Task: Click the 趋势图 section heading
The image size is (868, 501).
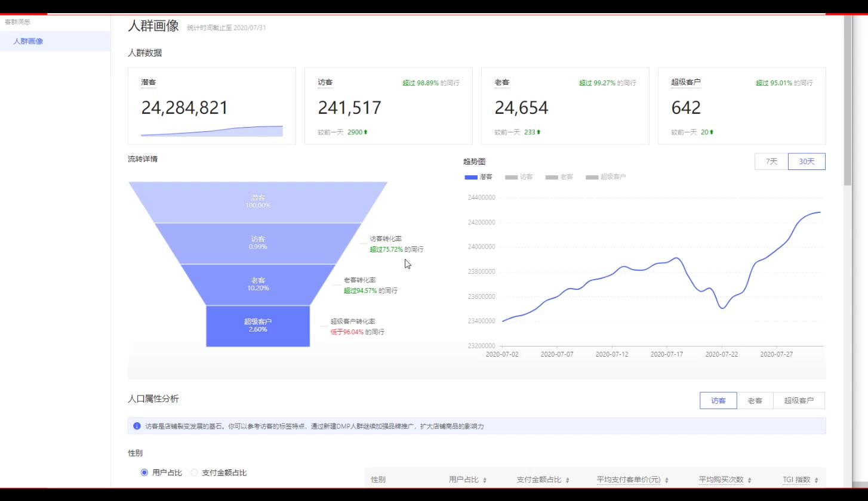Action: click(x=475, y=161)
